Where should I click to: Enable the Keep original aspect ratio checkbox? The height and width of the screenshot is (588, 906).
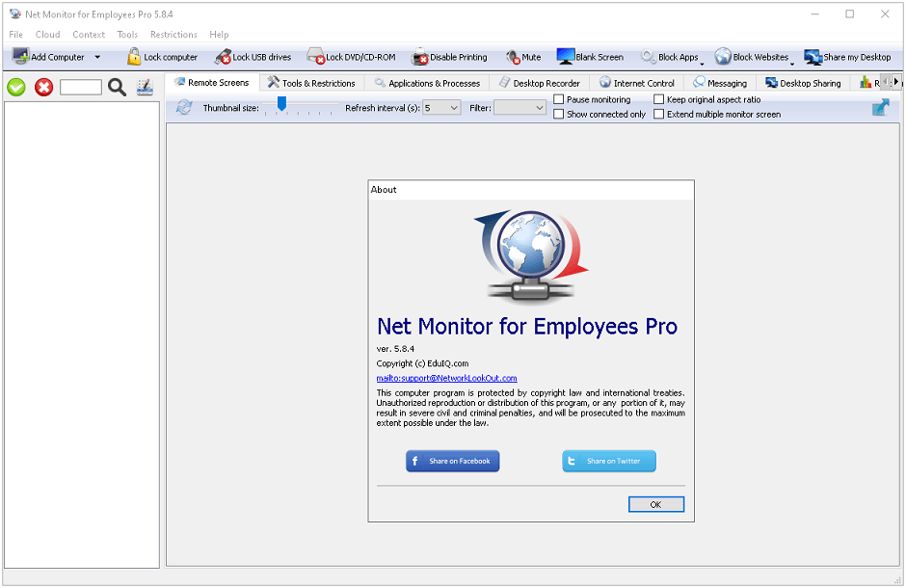(x=658, y=99)
